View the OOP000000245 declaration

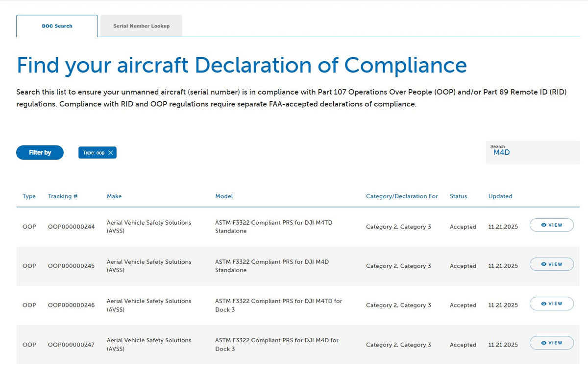click(552, 264)
